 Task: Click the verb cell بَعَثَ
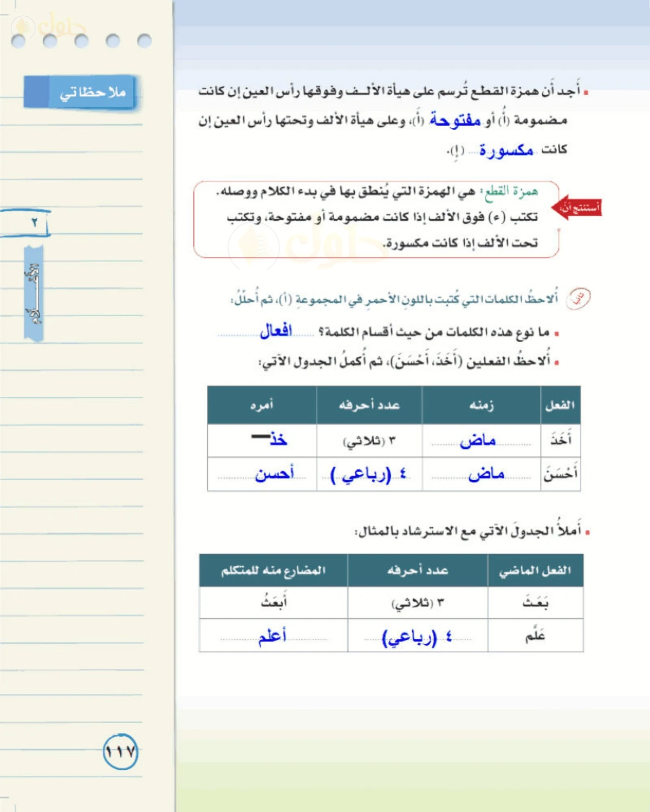tap(535, 602)
